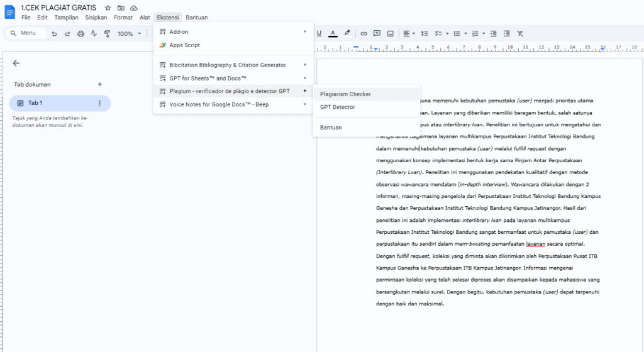The height and width of the screenshot is (352, 644).
Task: Open the 100% zoom dropdown
Action: click(x=130, y=34)
